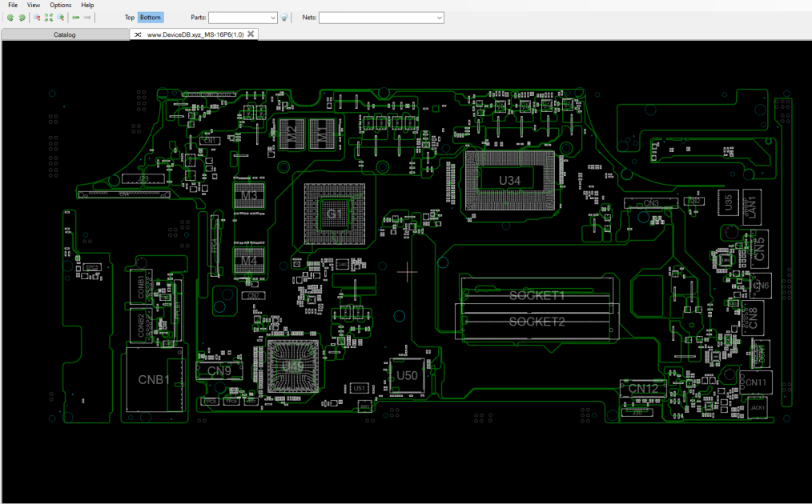This screenshot has width=812, height=504.
Task: Click the light bulb icon beside Parts
Action: point(284,18)
